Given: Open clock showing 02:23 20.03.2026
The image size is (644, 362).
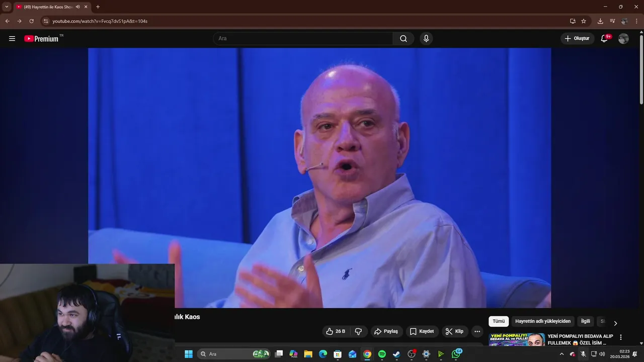Looking at the screenshot, I should 620,354.
